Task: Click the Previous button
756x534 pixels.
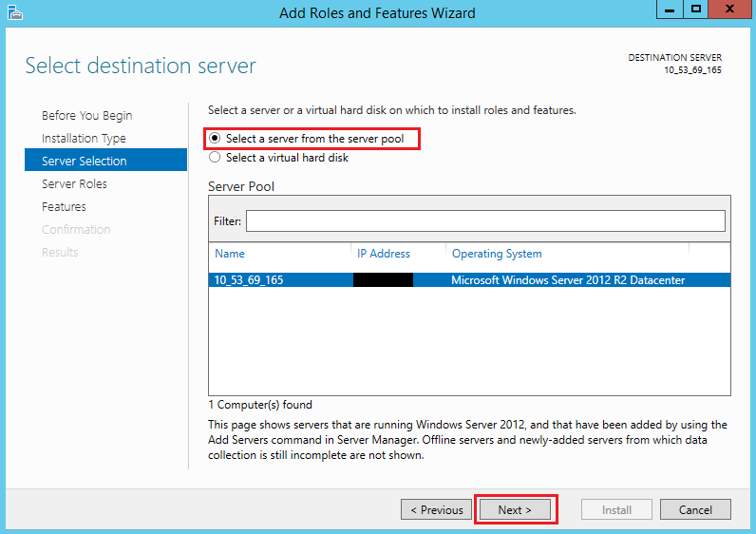Action: (x=436, y=509)
